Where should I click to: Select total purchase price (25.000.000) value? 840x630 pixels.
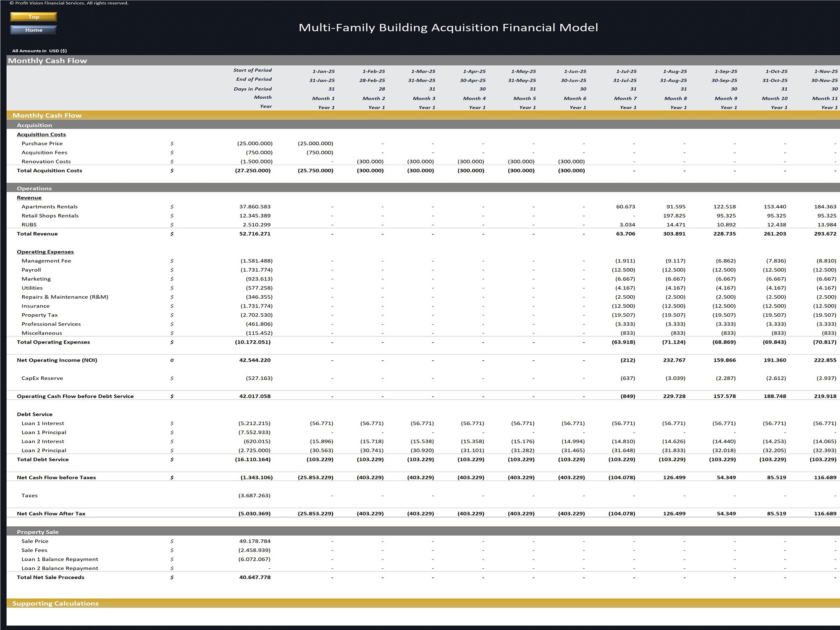click(x=255, y=144)
